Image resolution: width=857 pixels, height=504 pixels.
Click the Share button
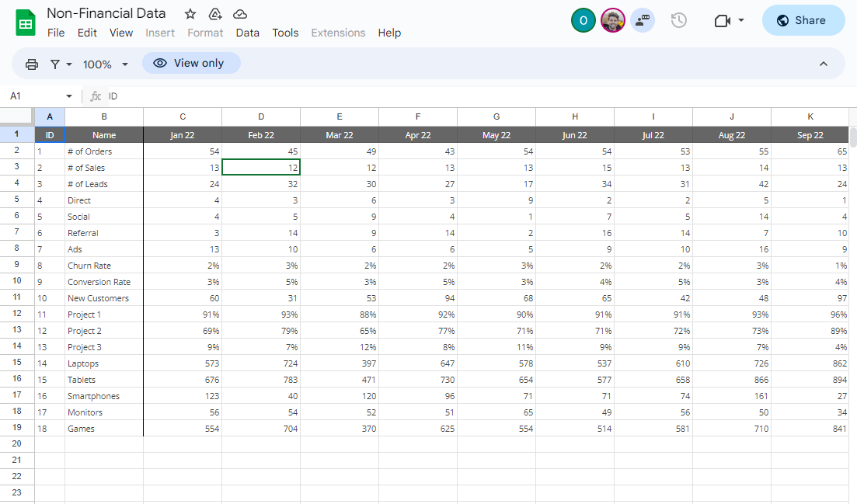803,20
